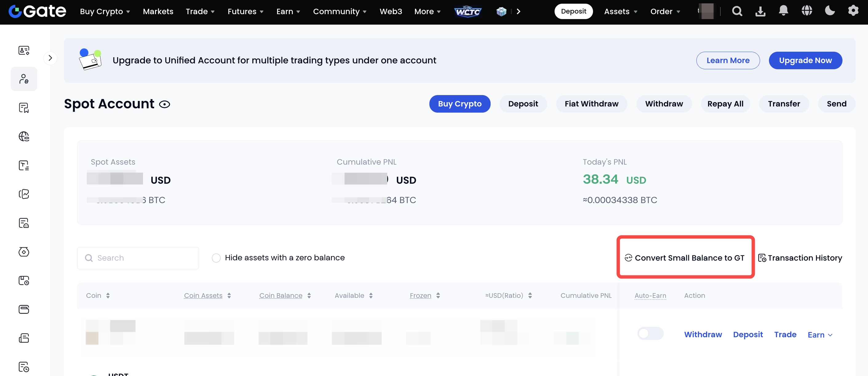Sort by the Coin column arrows
The width and height of the screenshot is (868, 376).
(108, 296)
